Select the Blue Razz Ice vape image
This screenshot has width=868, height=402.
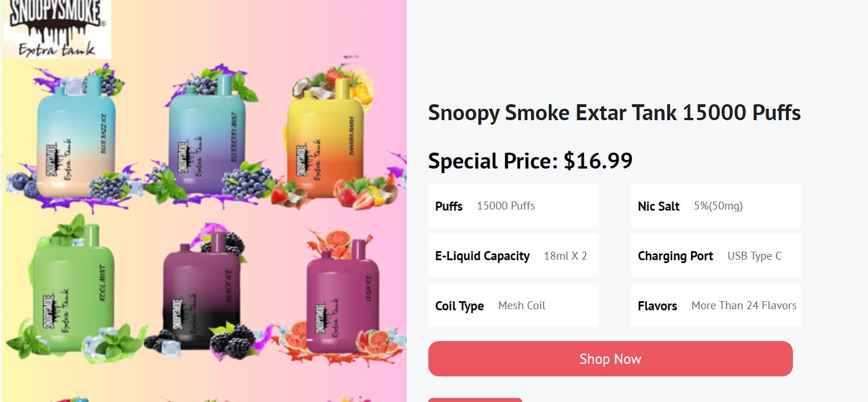76,137
